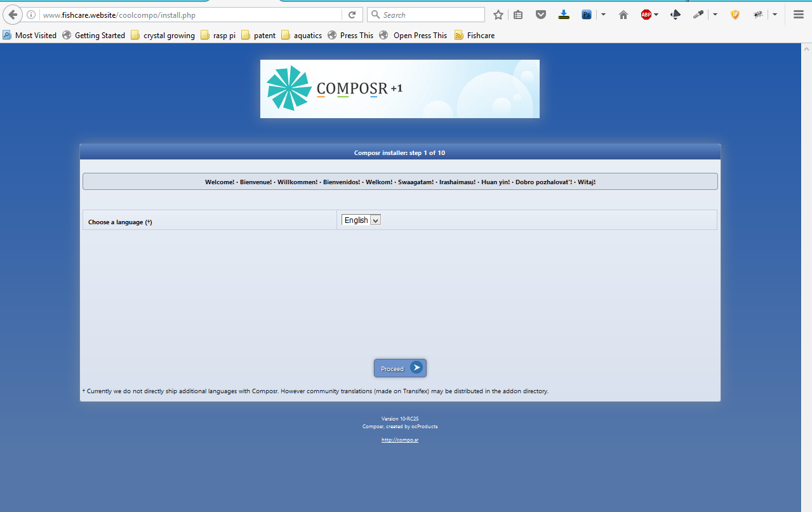Open the aquatics bookmark folder

(x=302, y=36)
